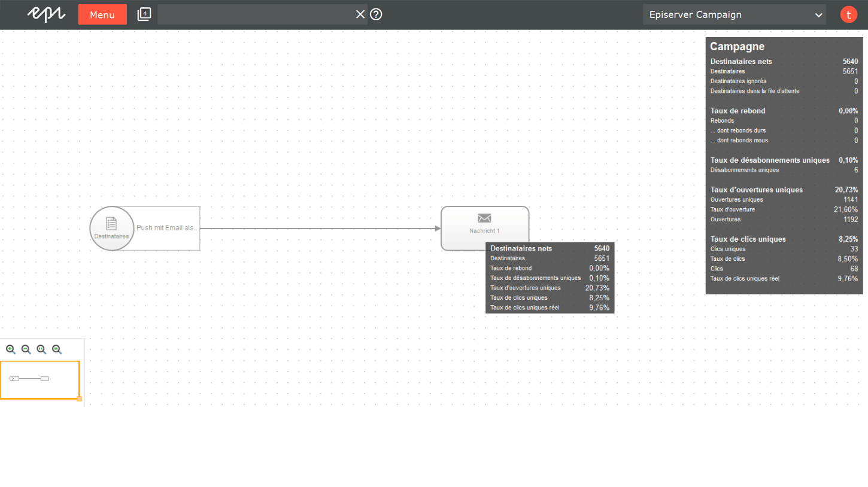Click 'Clics' row showing 68

click(x=784, y=269)
